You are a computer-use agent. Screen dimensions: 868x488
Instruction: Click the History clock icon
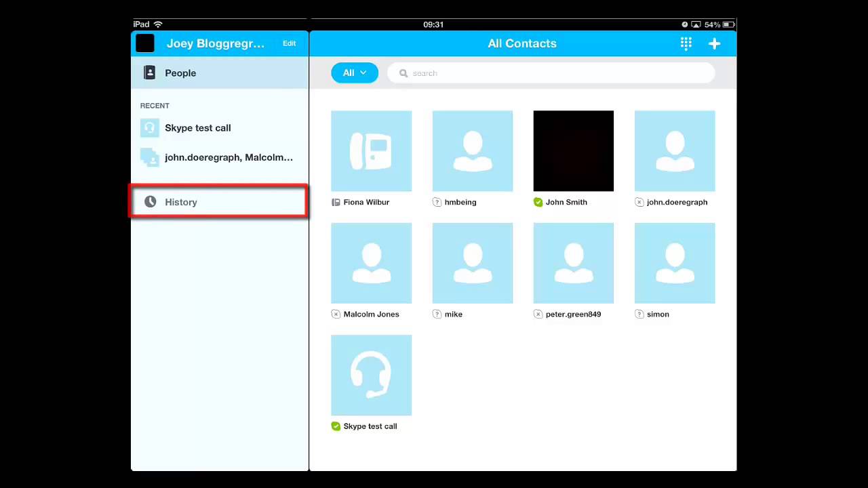point(151,202)
